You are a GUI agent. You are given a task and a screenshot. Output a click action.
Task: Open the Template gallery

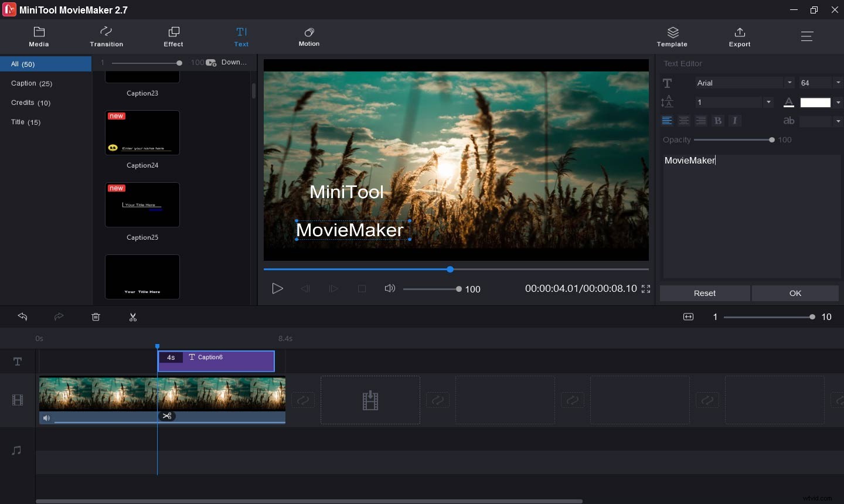tap(672, 36)
